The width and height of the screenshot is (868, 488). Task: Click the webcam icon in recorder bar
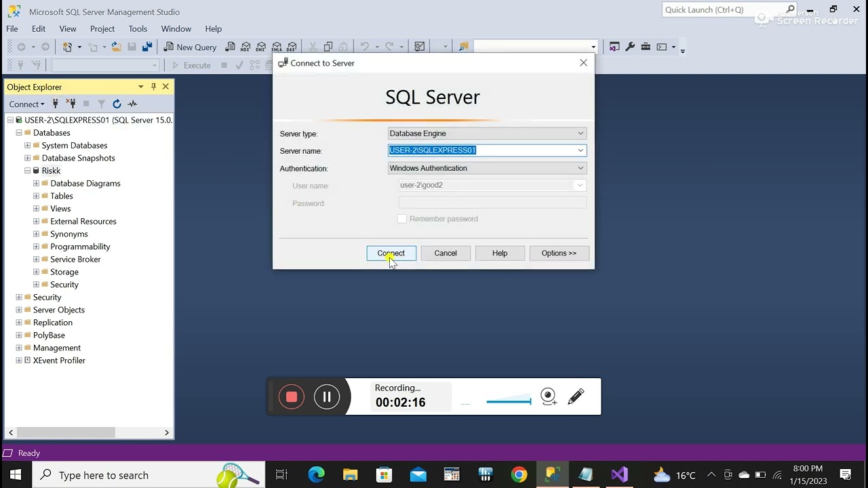pyautogui.click(x=549, y=396)
